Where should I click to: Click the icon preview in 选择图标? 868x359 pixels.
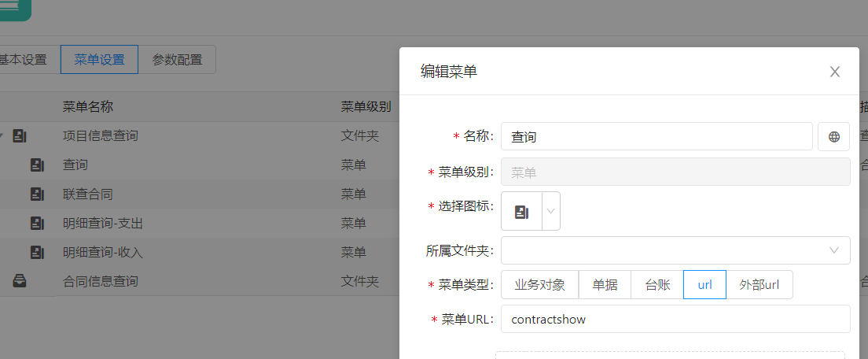pos(521,211)
